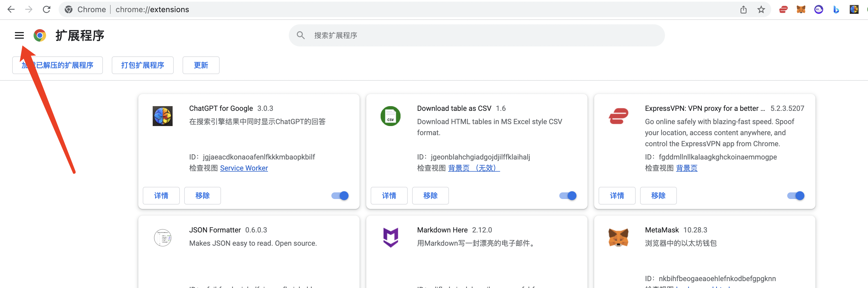868x288 pixels.
Task: Click the ID jgeonblahchgiadgojdjilffklaihalj text
Action: 474,157
